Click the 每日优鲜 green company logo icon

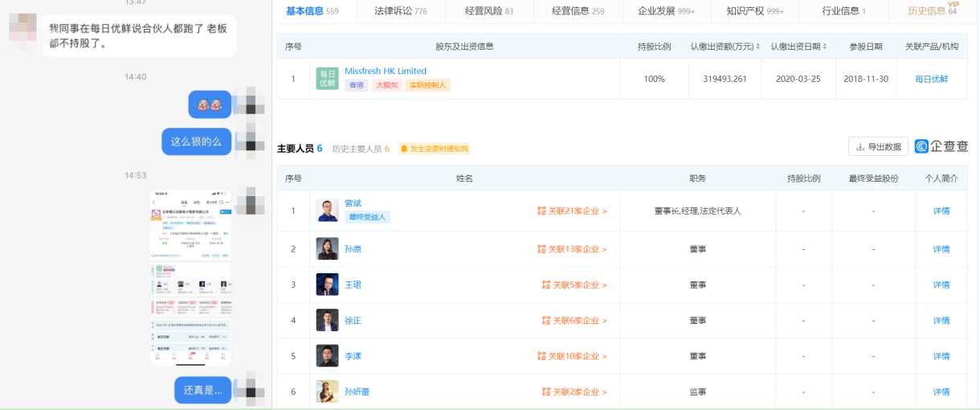(327, 79)
